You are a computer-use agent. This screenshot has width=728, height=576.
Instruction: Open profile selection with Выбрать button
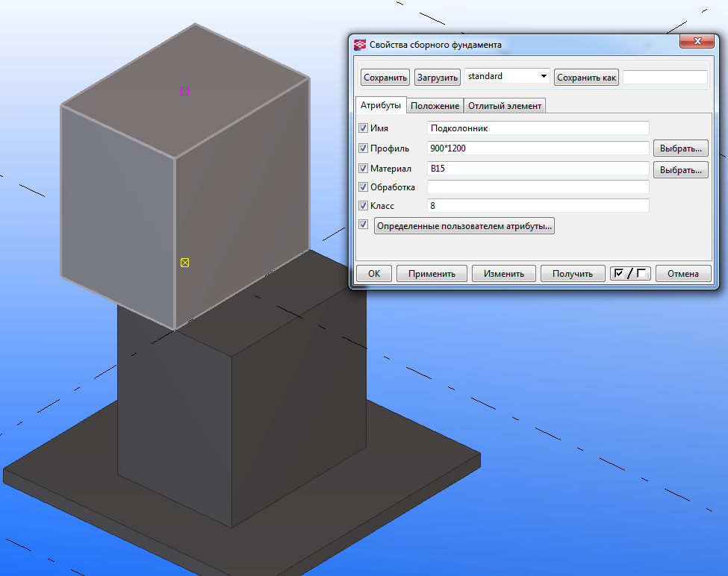coord(680,148)
